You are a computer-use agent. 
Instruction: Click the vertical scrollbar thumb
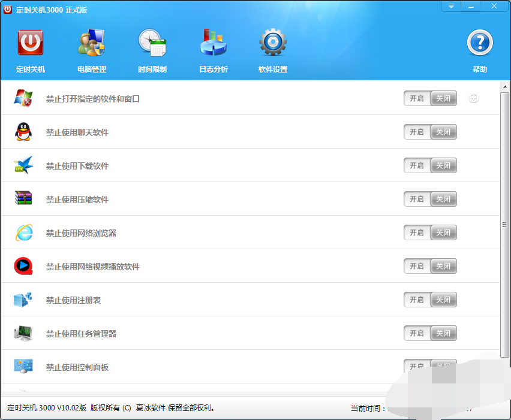(505, 225)
